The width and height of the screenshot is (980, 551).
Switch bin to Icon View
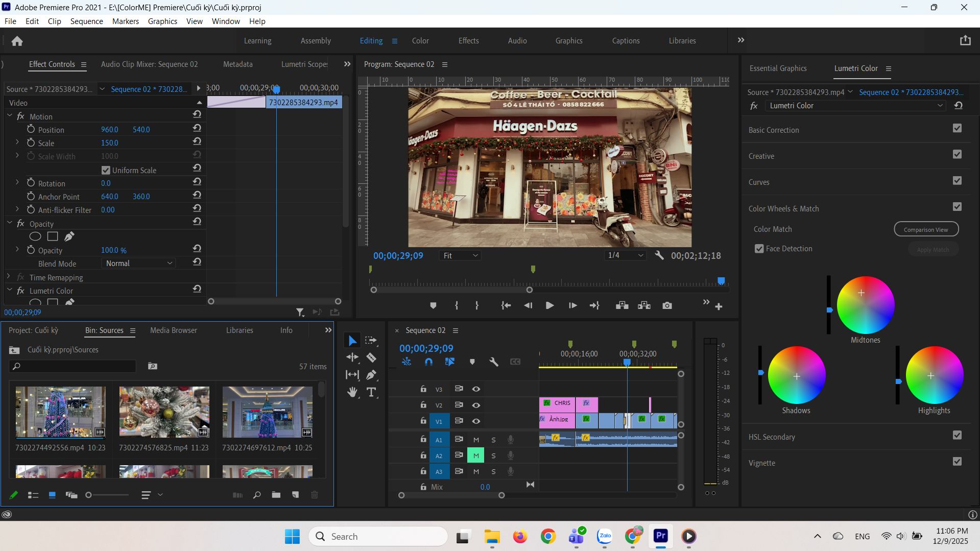click(52, 495)
